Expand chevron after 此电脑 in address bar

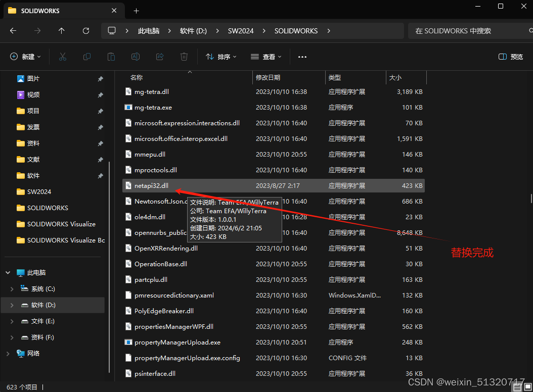169,31
